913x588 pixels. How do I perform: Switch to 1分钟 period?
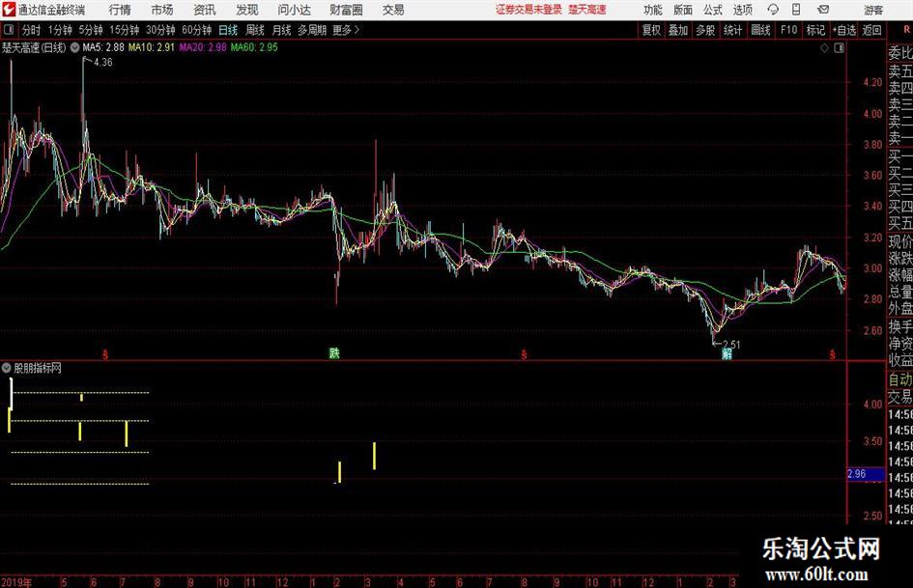coord(60,30)
